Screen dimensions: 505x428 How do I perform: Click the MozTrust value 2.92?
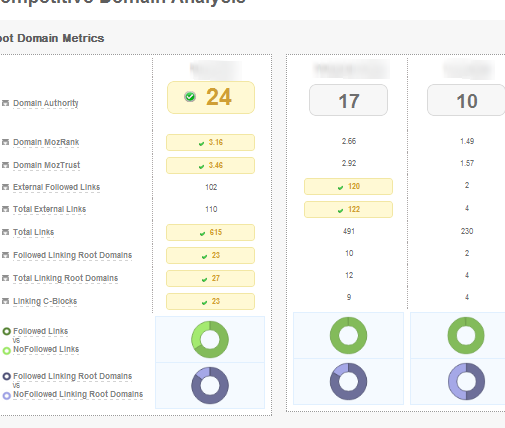pos(349,163)
